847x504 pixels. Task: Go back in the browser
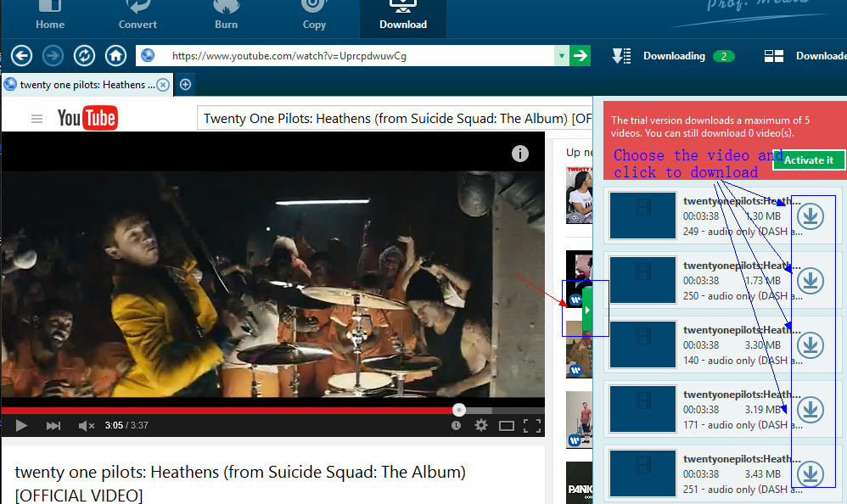21,56
